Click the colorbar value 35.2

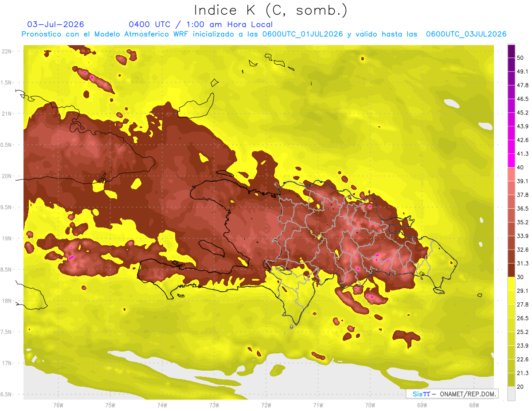point(523,222)
